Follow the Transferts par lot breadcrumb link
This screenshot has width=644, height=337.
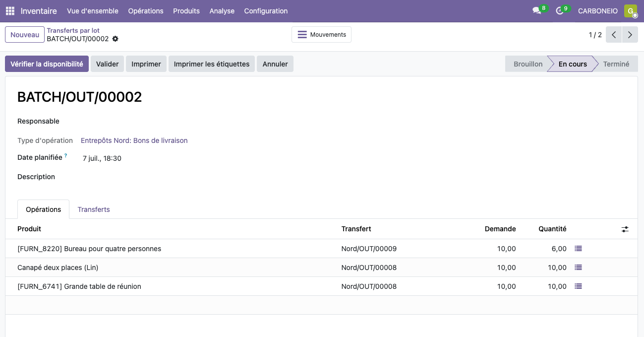point(73,31)
